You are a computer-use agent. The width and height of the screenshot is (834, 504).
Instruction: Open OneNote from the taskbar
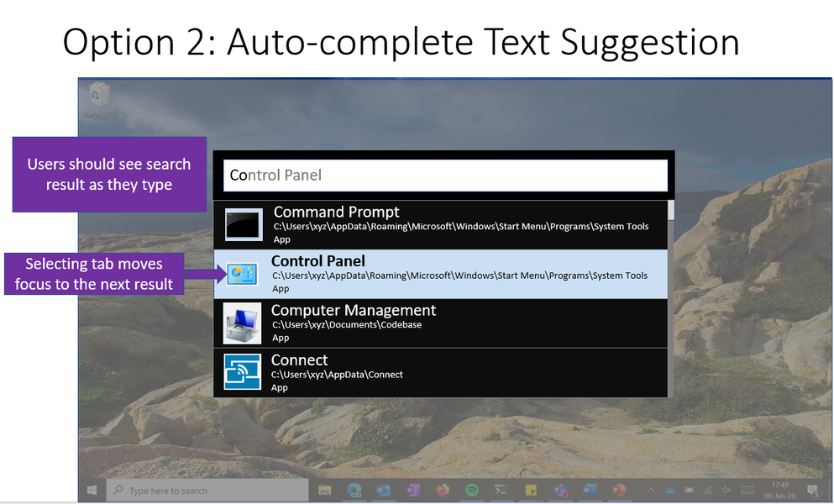pos(412,491)
